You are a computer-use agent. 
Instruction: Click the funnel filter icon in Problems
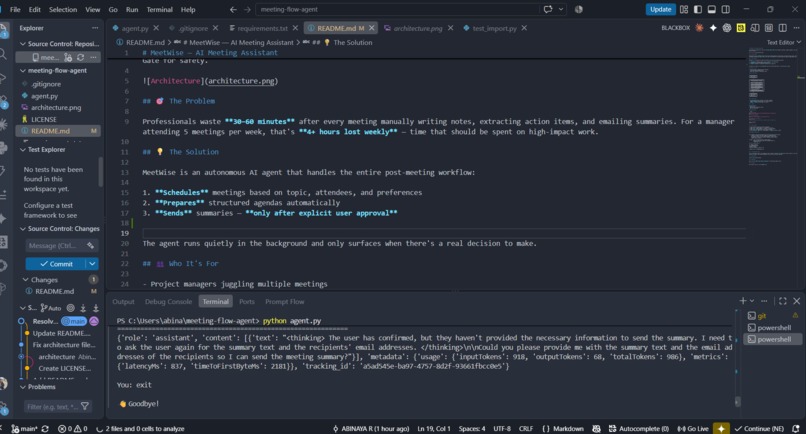[x=85, y=407]
